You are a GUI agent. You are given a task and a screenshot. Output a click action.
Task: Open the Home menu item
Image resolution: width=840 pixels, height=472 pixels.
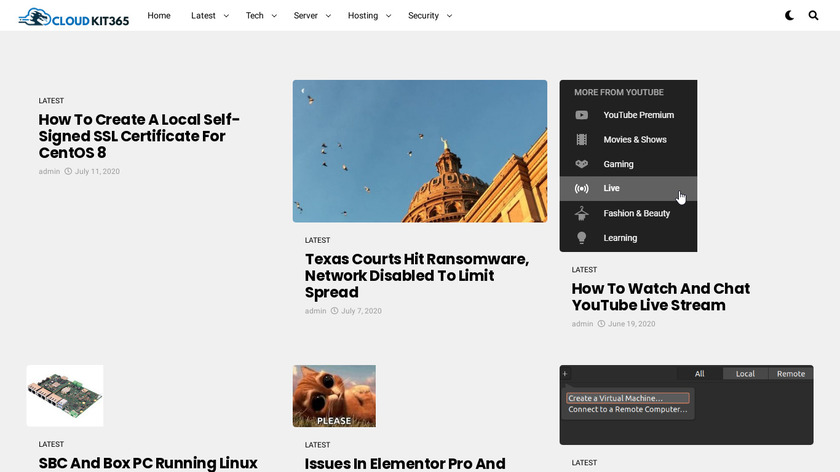coord(159,16)
